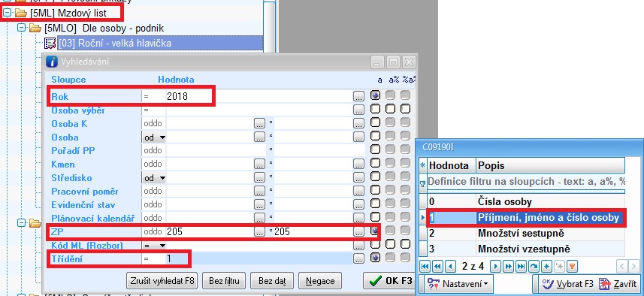The image size is (644, 296).
Task: Click Vybrat F3 in C09190I window
Action: tap(567, 284)
